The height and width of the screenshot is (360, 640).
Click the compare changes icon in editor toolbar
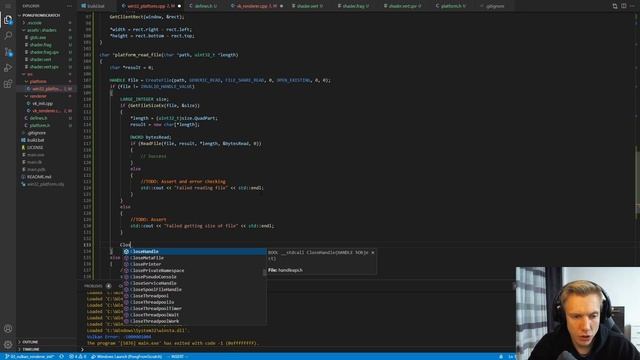(615, 6)
